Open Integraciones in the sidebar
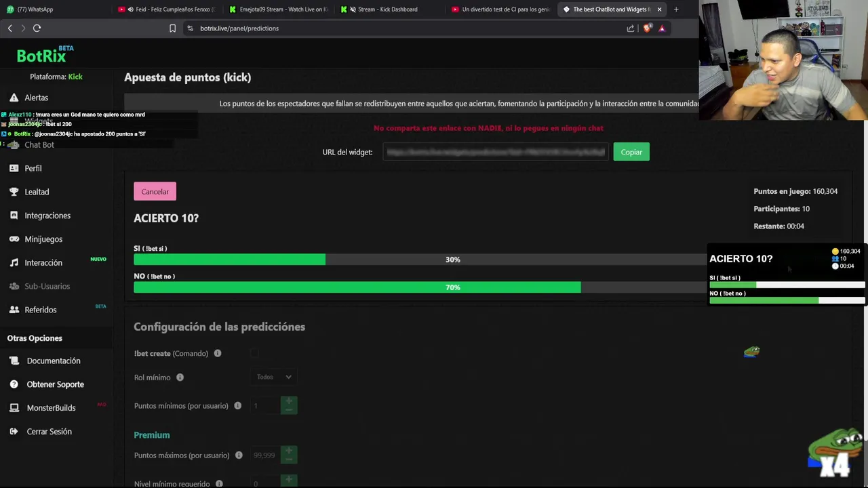 tap(47, 216)
